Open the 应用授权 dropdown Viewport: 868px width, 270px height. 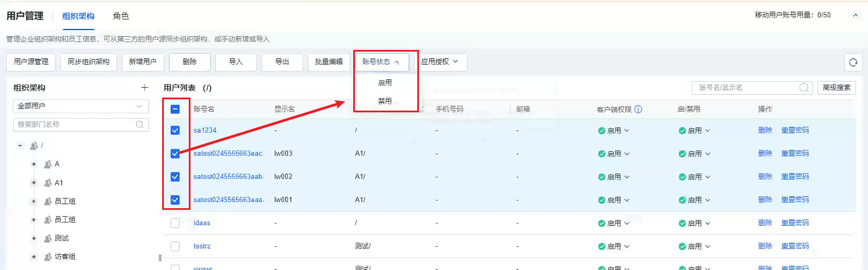point(443,62)
